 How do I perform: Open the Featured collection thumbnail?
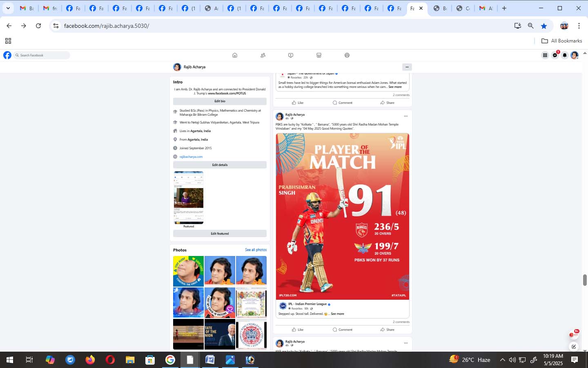(x=189, y=198)
